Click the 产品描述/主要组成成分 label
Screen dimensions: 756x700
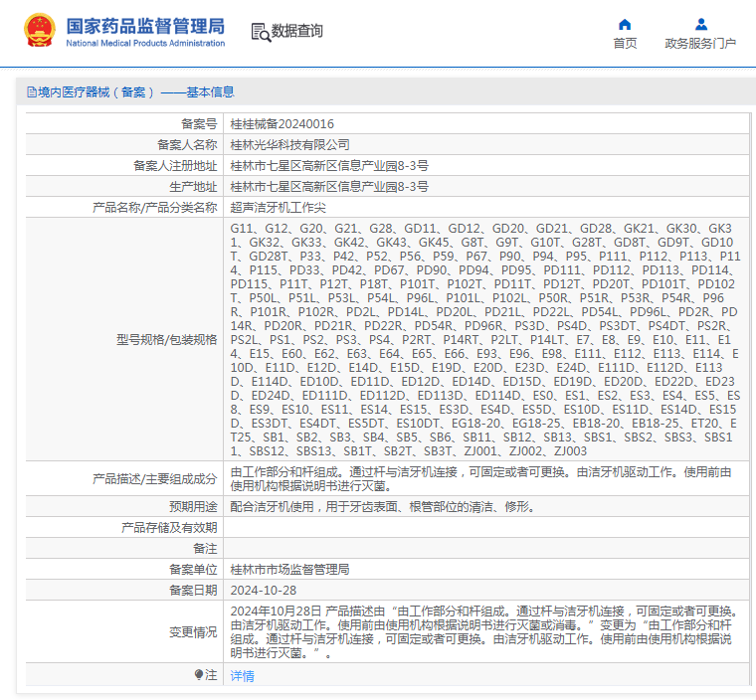point(155,478)
